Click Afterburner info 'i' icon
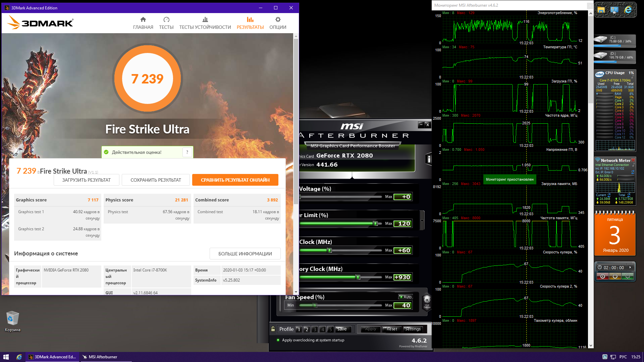 tap(429, 159)
